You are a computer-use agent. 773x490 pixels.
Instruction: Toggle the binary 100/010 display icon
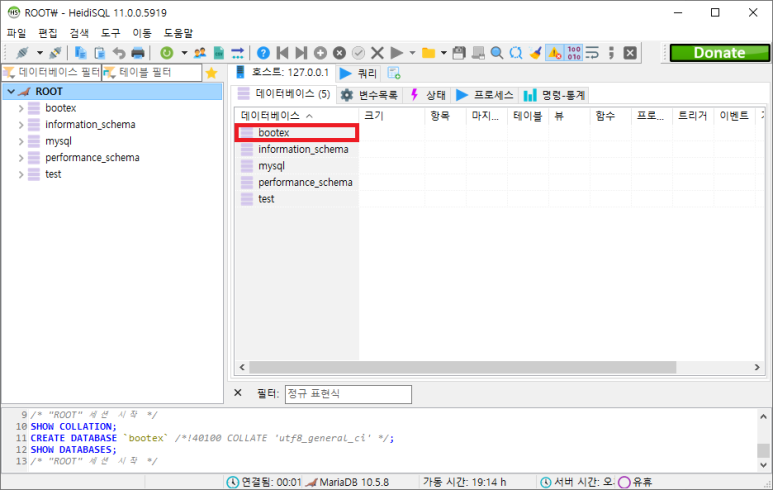573,53
